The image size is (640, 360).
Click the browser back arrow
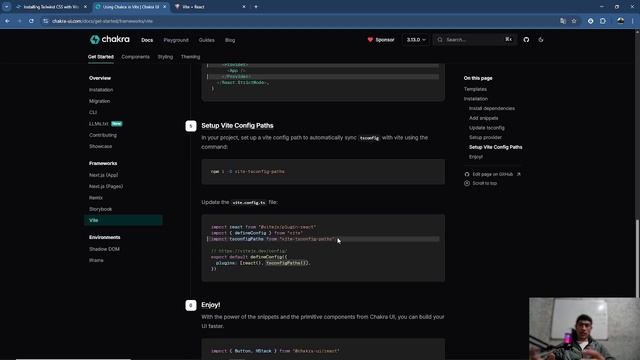click(8, 21)
